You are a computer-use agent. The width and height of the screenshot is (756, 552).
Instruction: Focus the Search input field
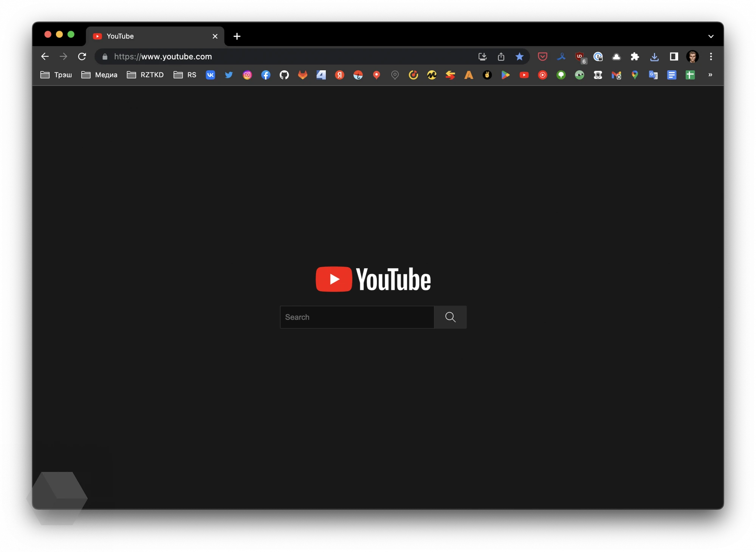coord(357,317)
